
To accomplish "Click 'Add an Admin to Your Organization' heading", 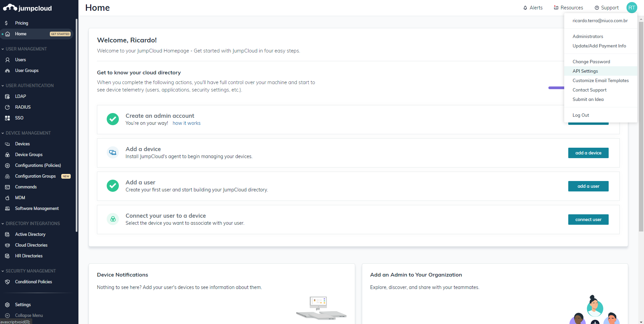I will tap(416, 275).
